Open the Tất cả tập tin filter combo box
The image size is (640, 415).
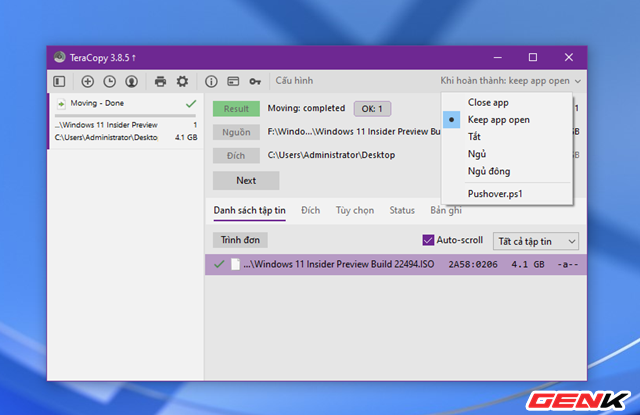click(x=536, y=242)
